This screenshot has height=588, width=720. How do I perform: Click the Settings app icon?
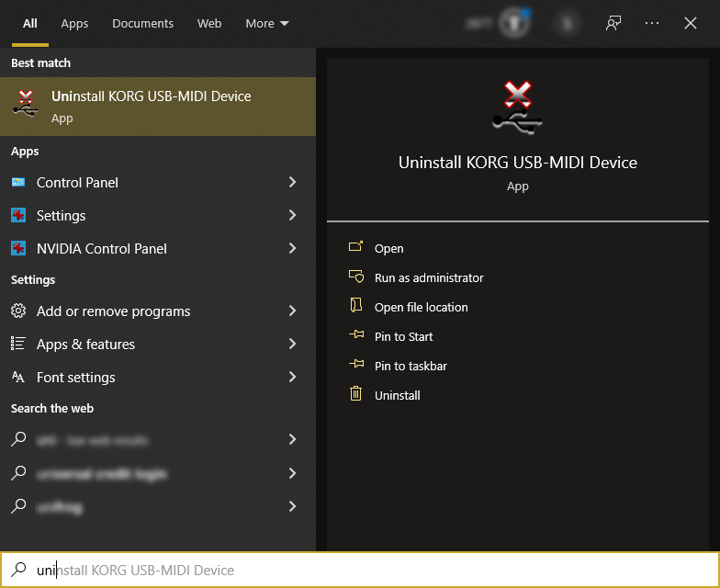coord(18,215)
